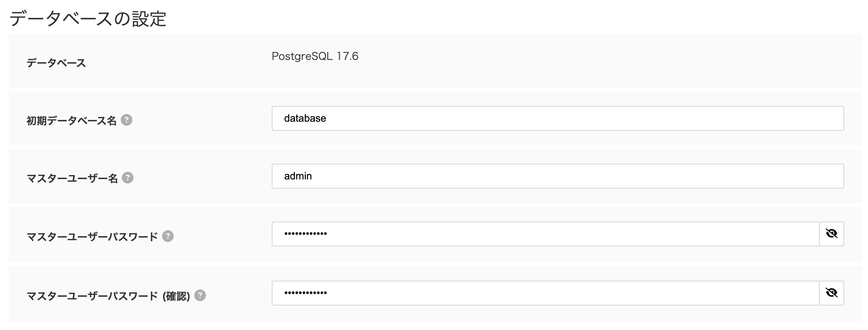Click the マスターユーザーパスワード label text

click(x=92, y=237)
